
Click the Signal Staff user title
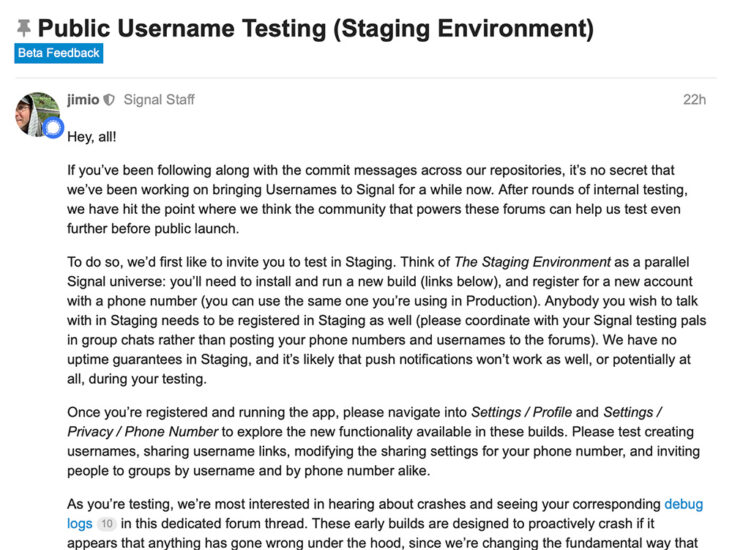coord(159,100)
